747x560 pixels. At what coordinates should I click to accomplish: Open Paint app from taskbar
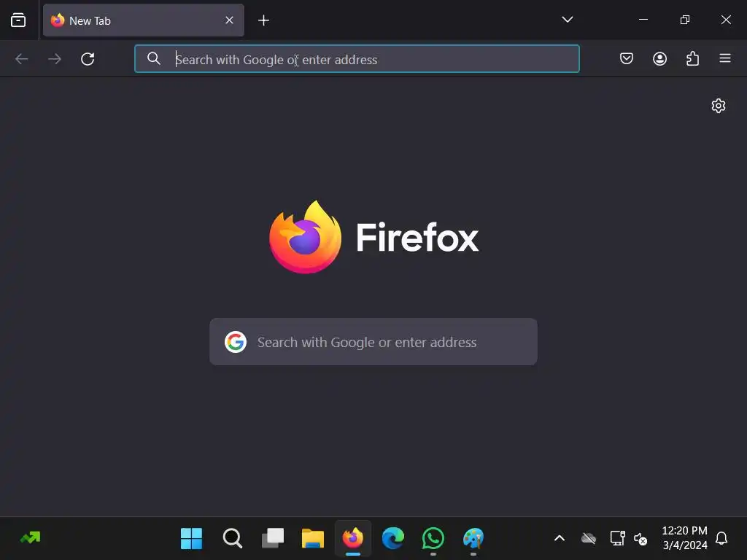click(x=473, y=539)
